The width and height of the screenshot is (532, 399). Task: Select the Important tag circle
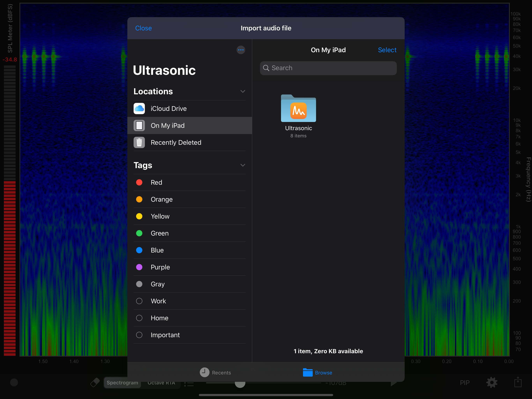tap(139, 335)
